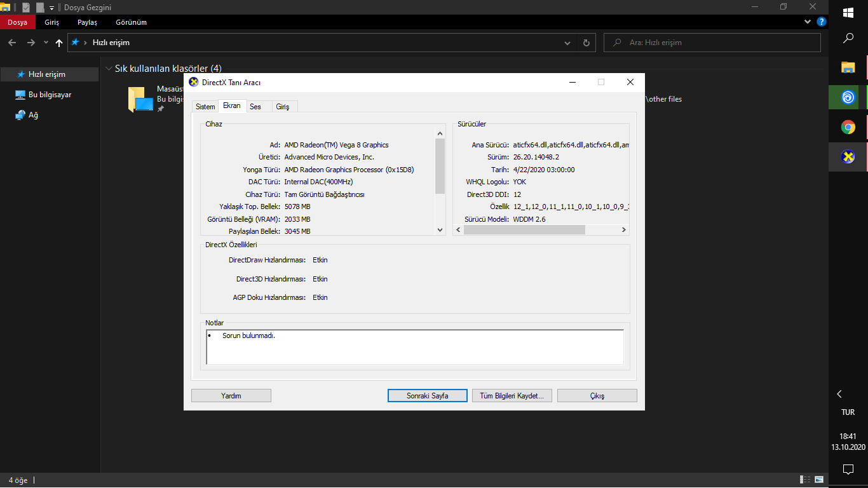
Task: Select Hızlı erişim in the navigation pane
Action: click(x=50, y=74)
